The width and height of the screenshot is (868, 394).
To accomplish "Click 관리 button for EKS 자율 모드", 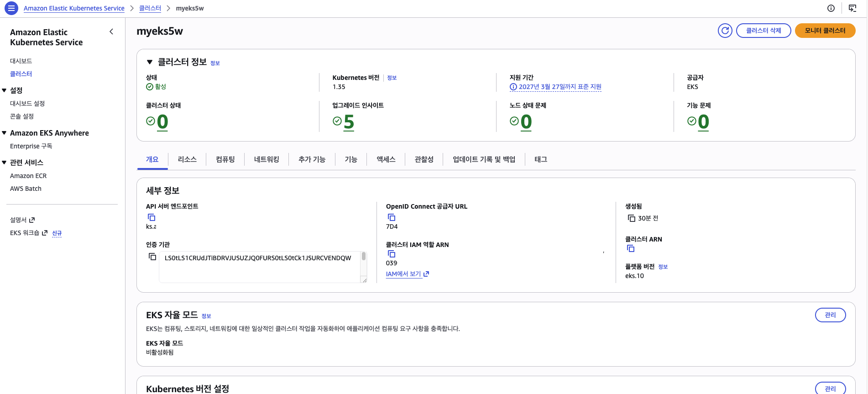I will [830, 315].
